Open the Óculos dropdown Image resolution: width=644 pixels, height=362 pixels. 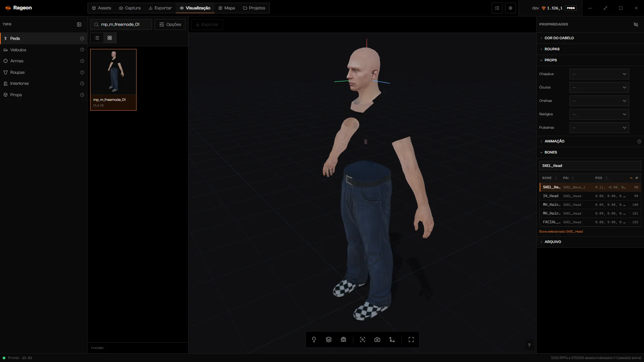(599, 87)
